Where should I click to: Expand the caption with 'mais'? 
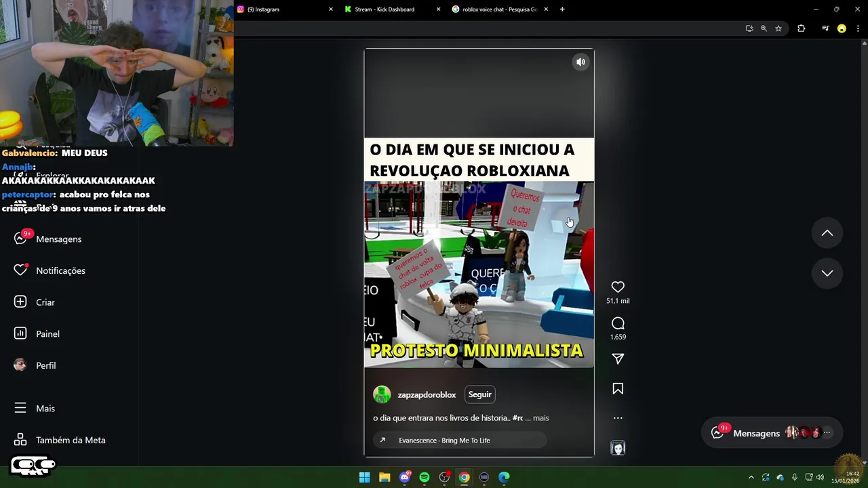coord(541,418)
